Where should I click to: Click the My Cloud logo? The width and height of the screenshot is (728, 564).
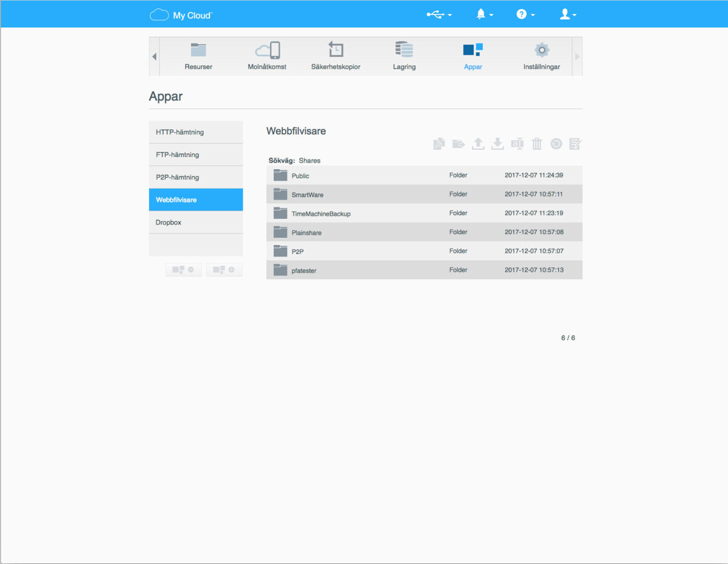[181, 15]
